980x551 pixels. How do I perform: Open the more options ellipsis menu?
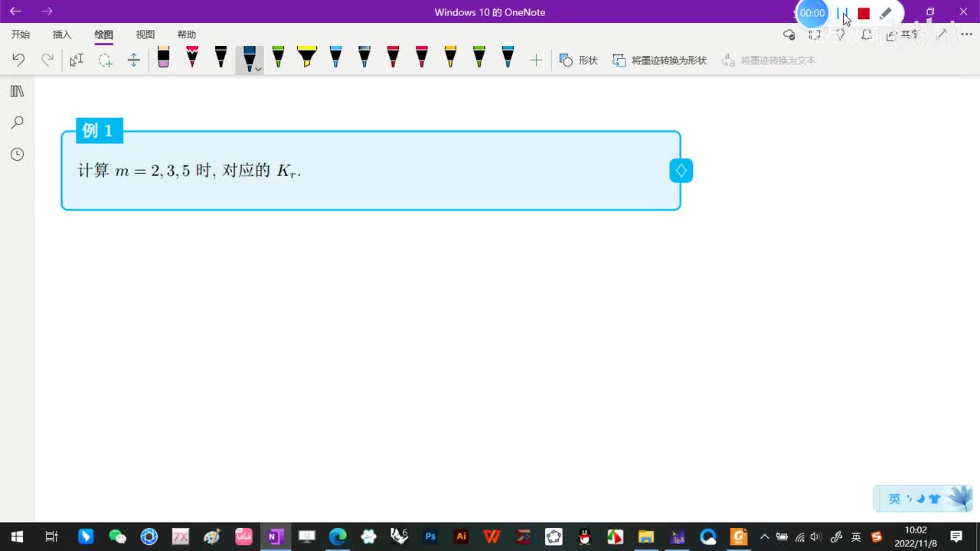(x=966, y=34)
